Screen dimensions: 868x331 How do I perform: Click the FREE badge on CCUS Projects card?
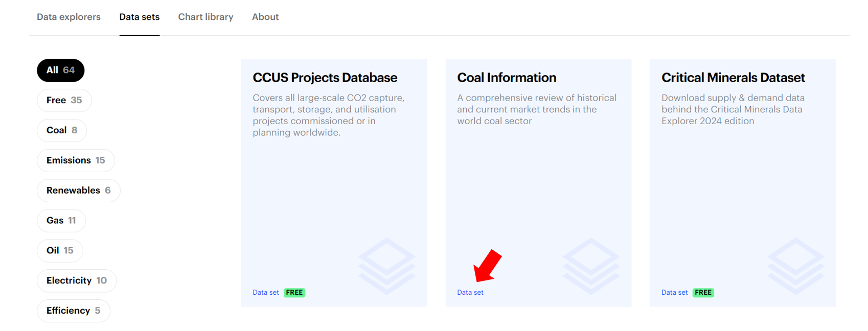pyautogui.click(x=294, y=293)
